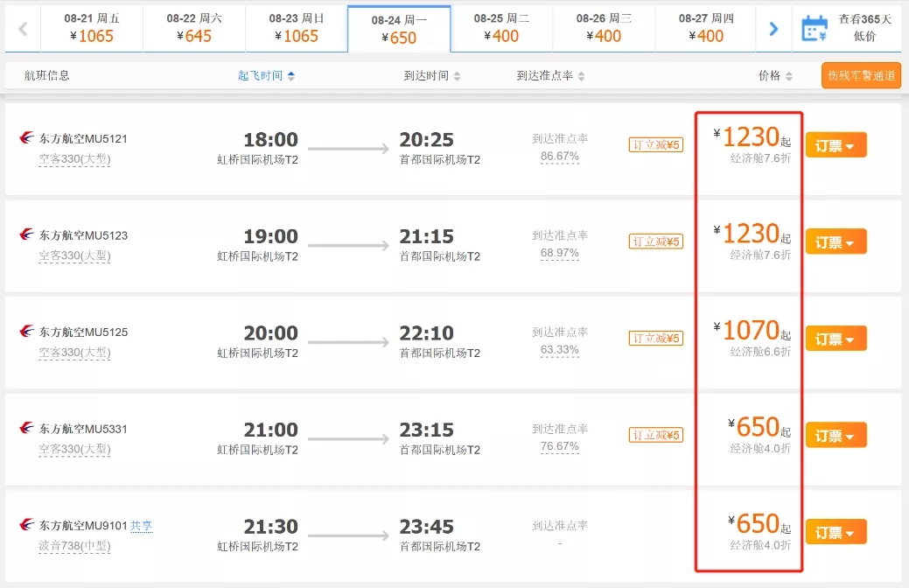Image resolution: width=909 pixels, height=588 pixels.
Task: Expand booking options for flight MU5121
Action: [836, 145]
